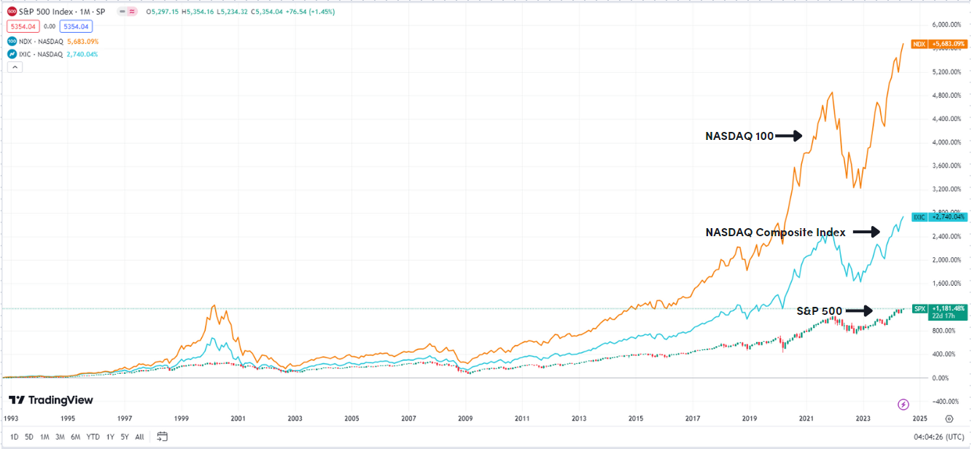Screen dimensions: 980x449
Task: Click the blue 5354.04 price field
Action: (x=76, y=26)
